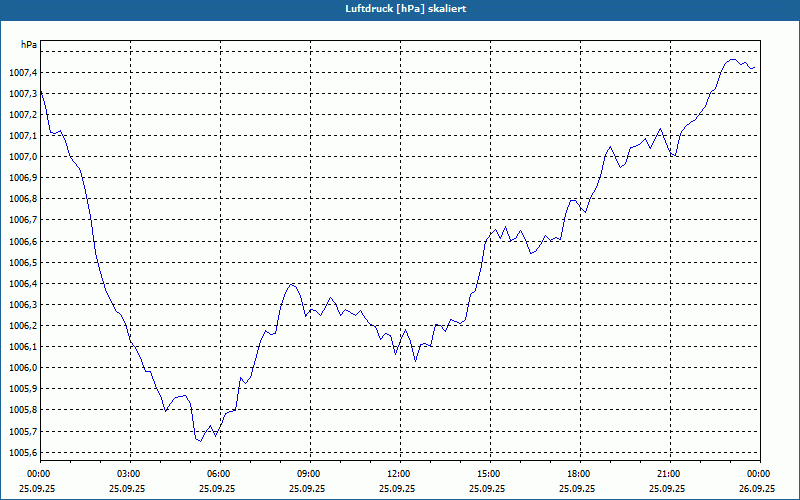Select the 1005,7 y-axis label
800x500 pixels.
[x=23, y=432]
